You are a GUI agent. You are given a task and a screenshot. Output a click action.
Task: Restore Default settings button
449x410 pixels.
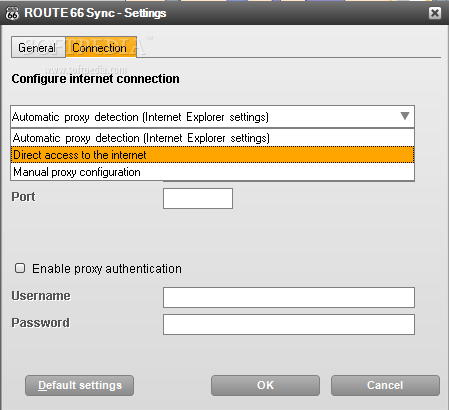tap(79, 385)
